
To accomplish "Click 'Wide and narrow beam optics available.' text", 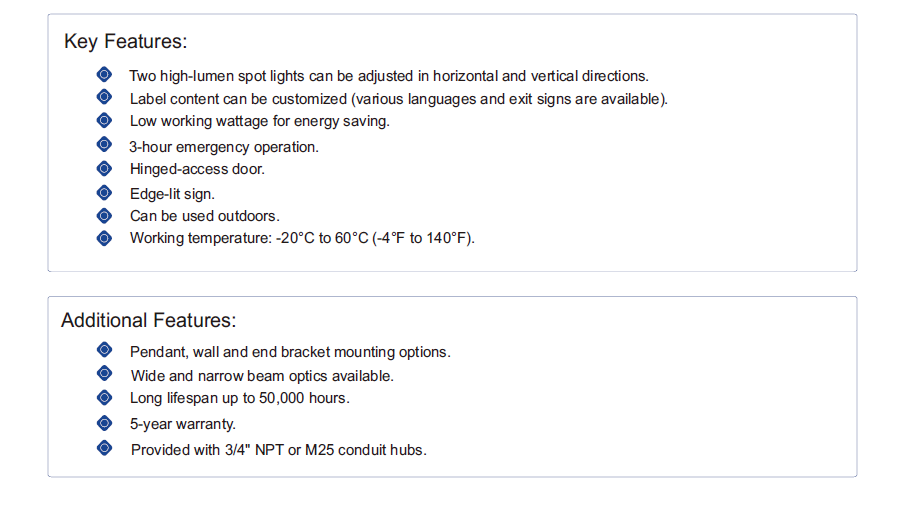I will tap(262, 376).
